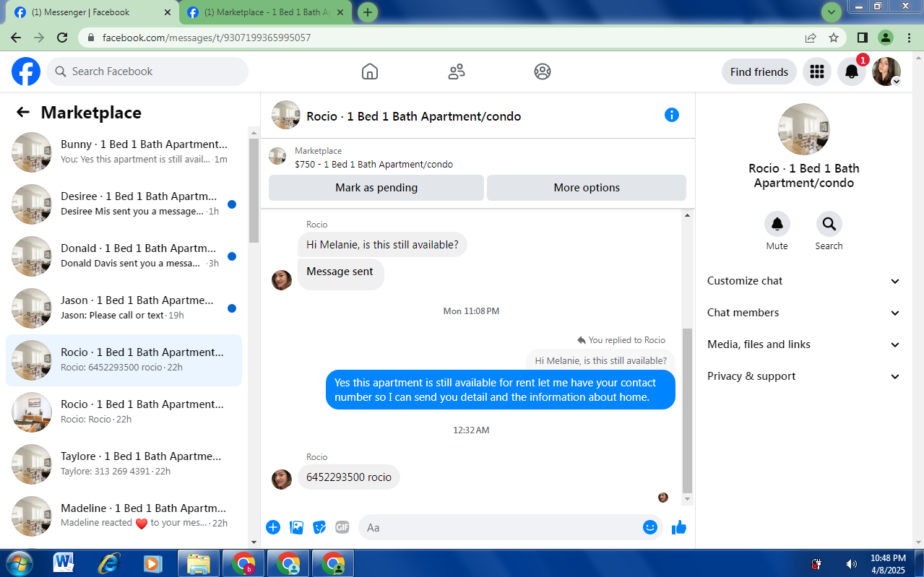The width and height of the screenshot is (924, 577).
Task: Open the Menu grid icon
Action: coord(817,71)
